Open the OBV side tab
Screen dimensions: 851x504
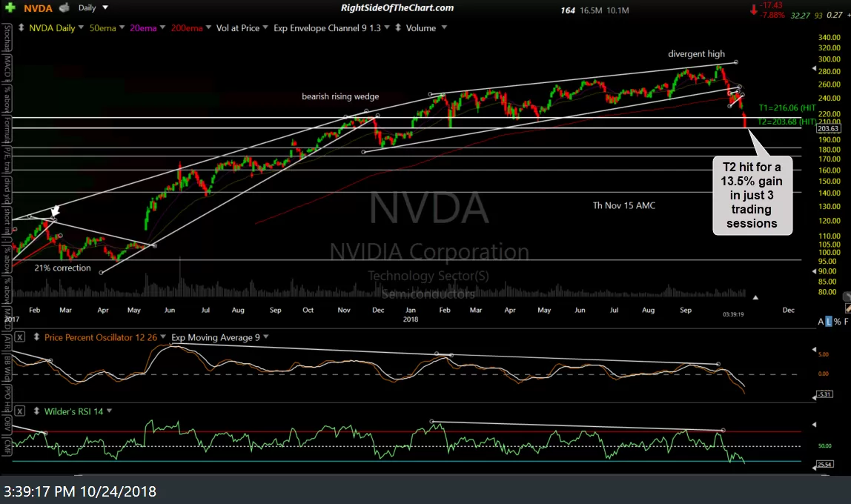point(7,425)
